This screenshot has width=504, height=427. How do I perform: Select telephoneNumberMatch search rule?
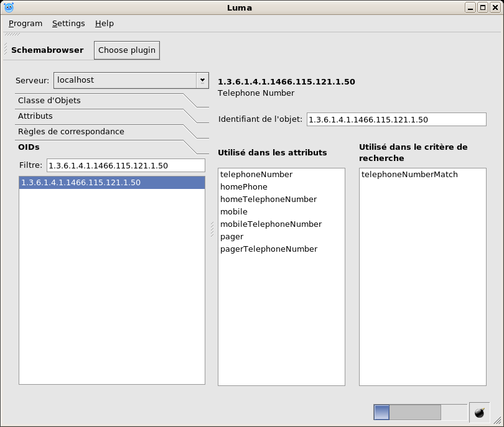coord(409,175)
